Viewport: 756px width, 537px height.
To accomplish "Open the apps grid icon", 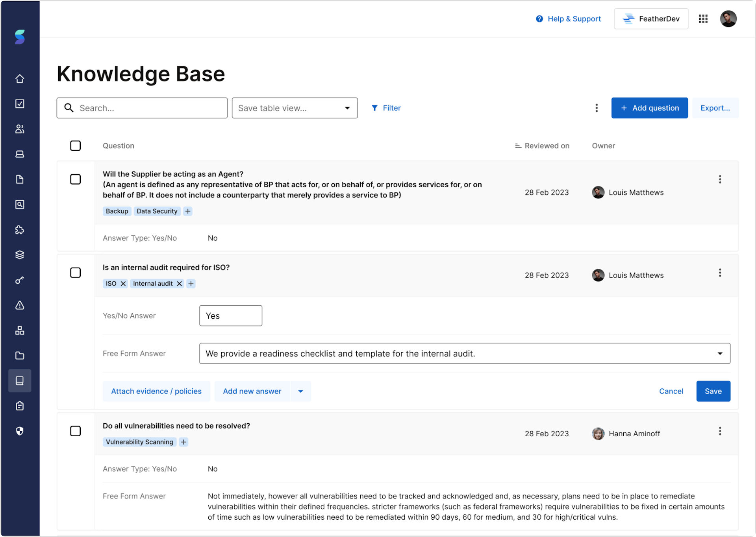I will tap(703, 19).
